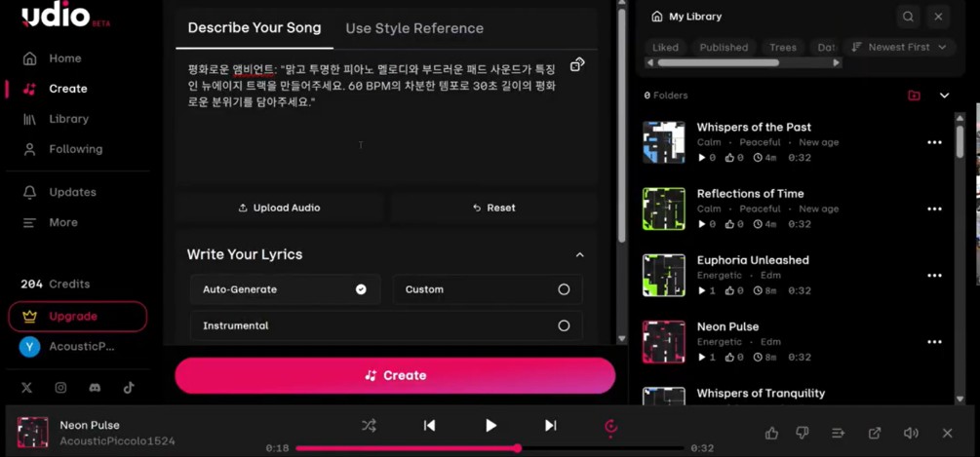The width and height of the screenshot is (980, 457).
Task: Open Library from the sidebar menu
Action: 68,119
